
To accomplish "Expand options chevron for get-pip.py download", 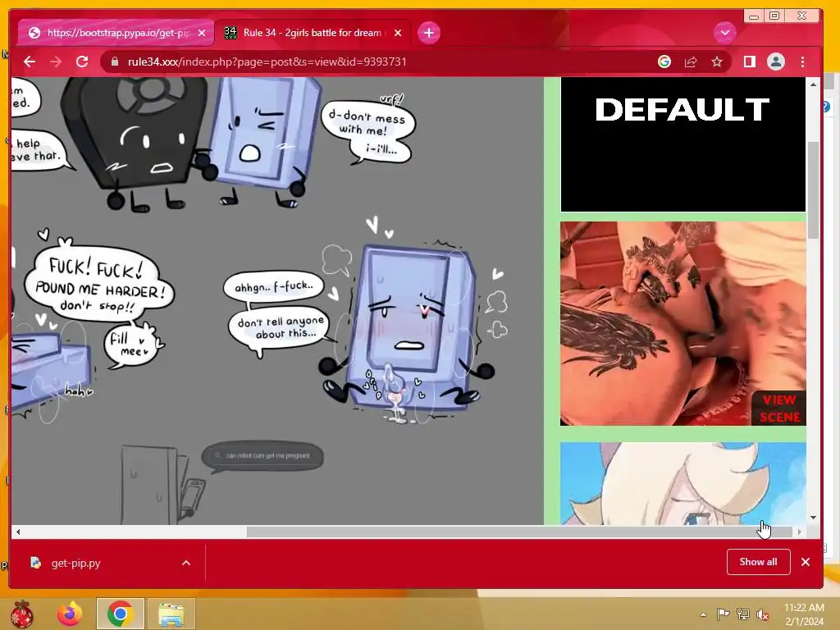I will pyautogui.click(x=186, y=563).
